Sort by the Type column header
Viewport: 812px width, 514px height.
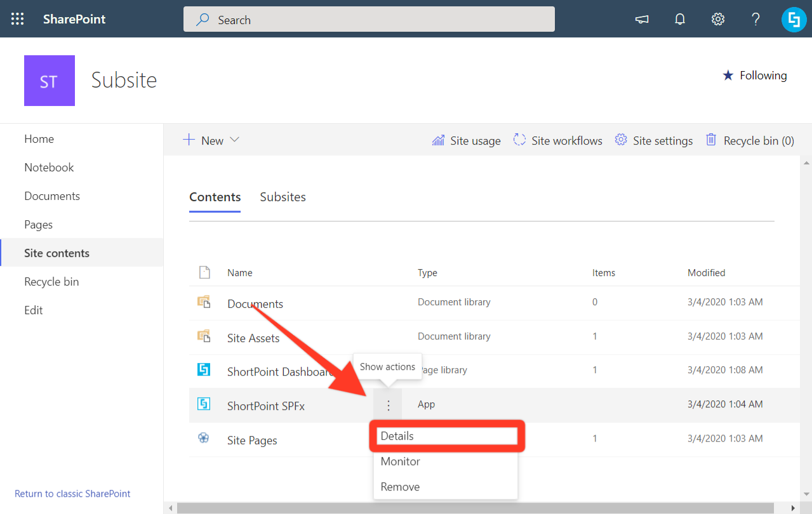(427, 273)
